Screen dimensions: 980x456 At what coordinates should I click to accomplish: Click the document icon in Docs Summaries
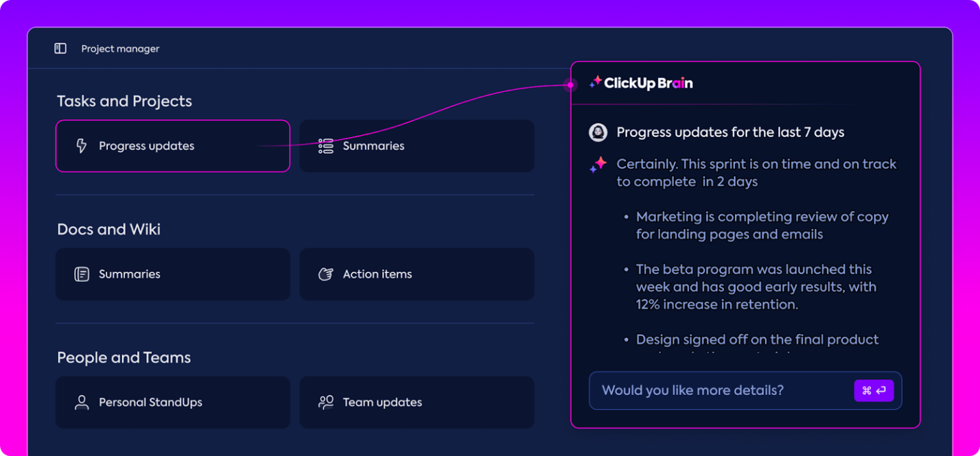(x=82, y=274)
